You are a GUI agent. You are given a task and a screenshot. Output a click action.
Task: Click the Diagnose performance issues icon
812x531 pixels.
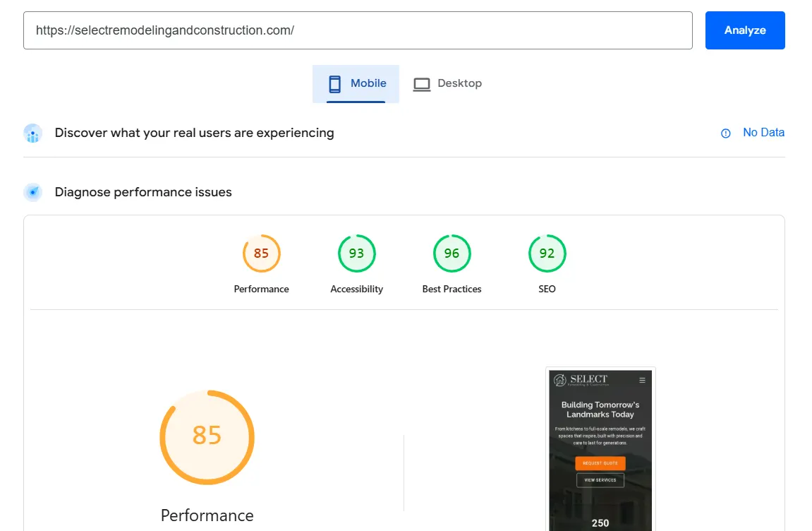tap(32, 192)
